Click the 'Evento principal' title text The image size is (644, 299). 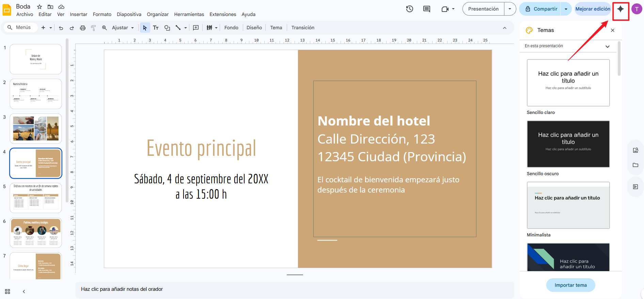coord(201,149)
